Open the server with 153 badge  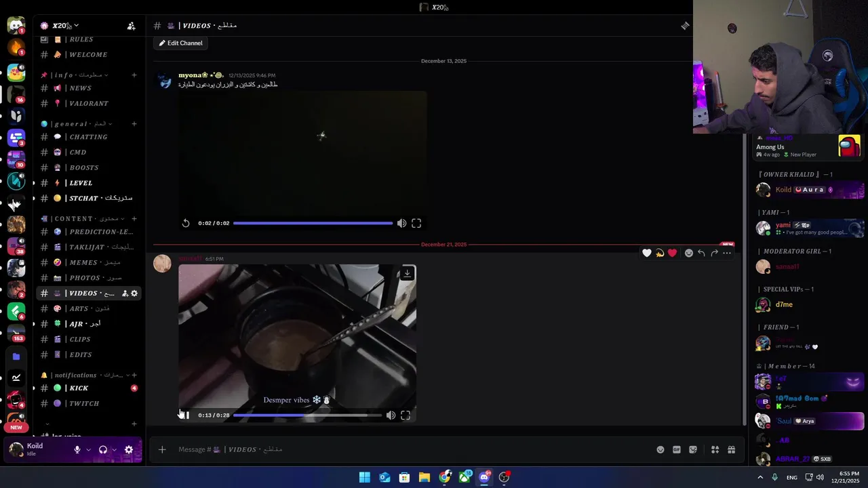(x=16, y=333)
